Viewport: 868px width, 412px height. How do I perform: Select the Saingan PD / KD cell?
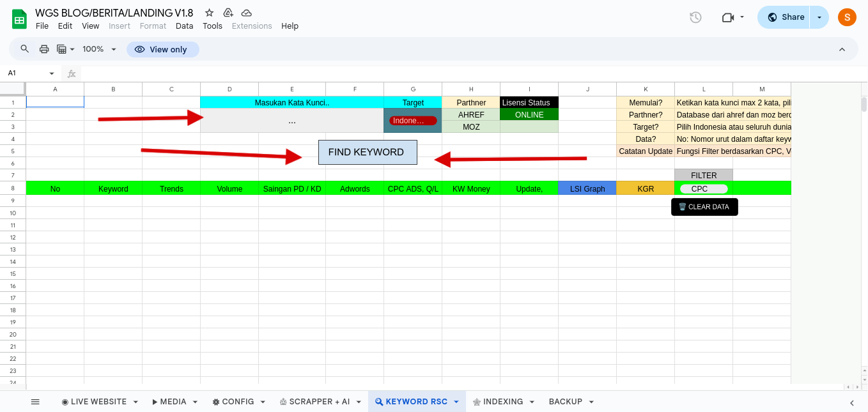(x=292, y=188)
